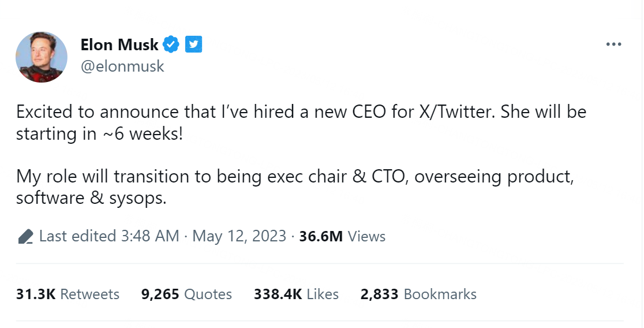Click the Twitter bird affiliation badge
The width and height of the screenshot is (644, 328).
pyautogui.click(x=193, y=44)
